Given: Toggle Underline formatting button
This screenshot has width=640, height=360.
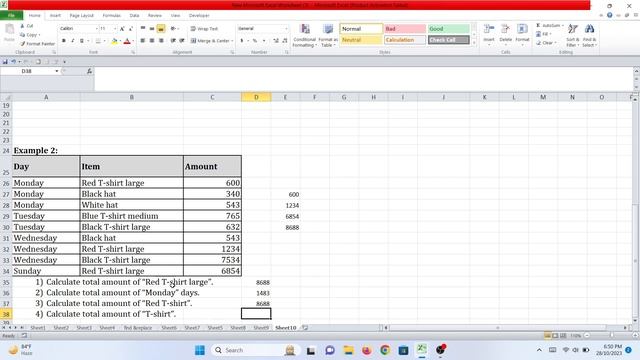Looking at the screenshot, I should click(82, 41).
